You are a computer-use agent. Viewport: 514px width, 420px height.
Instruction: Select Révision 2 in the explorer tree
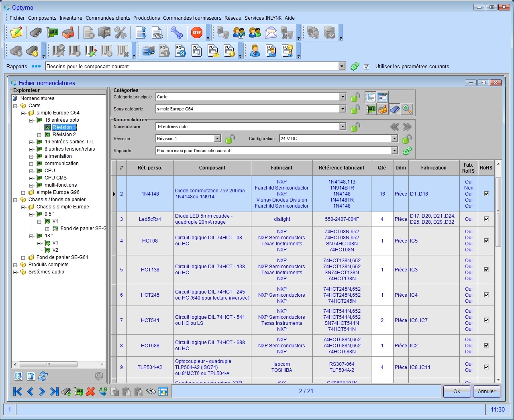coord(64,135)
